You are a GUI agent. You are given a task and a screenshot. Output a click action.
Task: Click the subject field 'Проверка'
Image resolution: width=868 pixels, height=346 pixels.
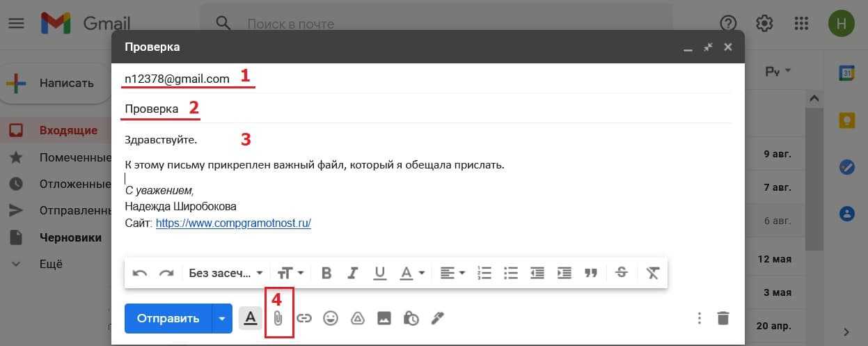(x=418, y=109)
